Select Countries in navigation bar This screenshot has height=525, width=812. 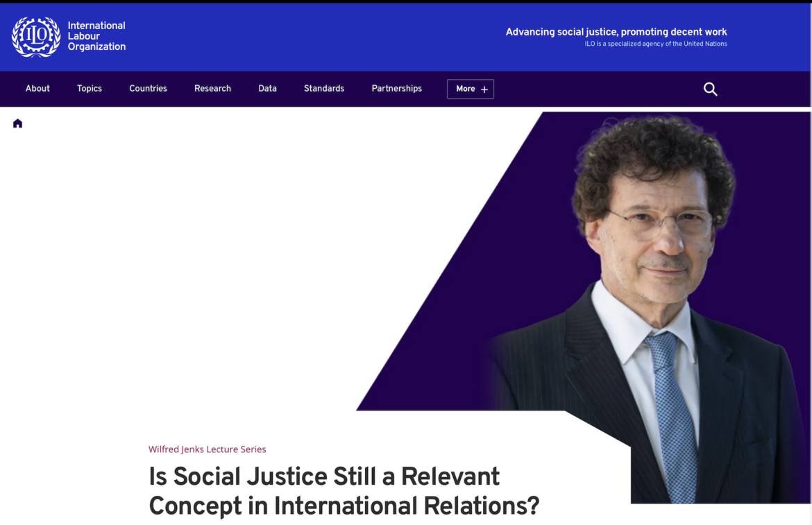coord(148,89)
